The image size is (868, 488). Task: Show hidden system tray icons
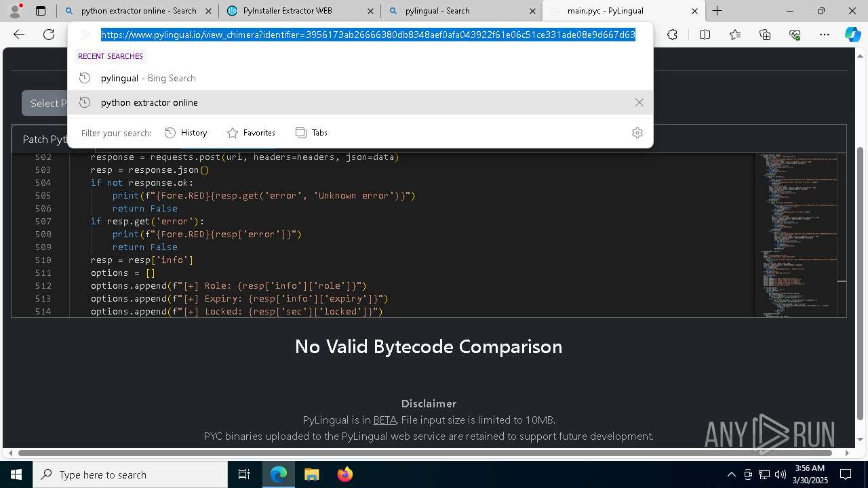(731, 474)
